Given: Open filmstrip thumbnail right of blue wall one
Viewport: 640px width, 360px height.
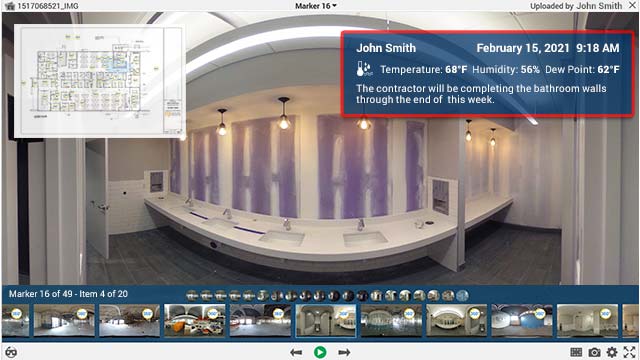Looking at the screenshot, I should click(587, 320).
